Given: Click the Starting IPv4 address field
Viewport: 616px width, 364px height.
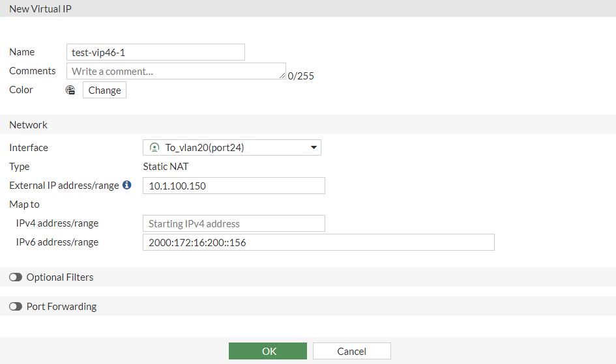Looking at the screenshot, I should click(x=234, y=223).
